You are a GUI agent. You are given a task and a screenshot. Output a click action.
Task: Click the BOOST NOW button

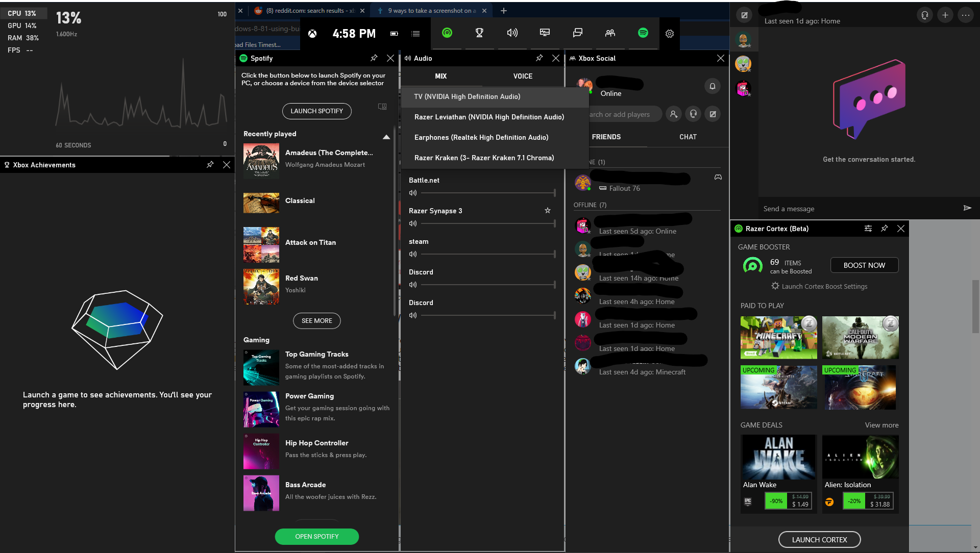pyautogui.click(x=864, y=265)
